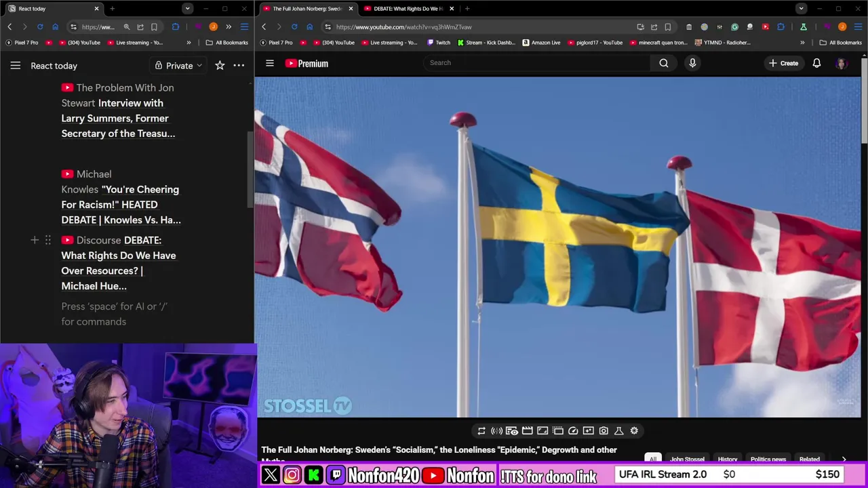Open the Grammarly extension icon
This screenshot has height=488, width=868.
coord(734,27)
